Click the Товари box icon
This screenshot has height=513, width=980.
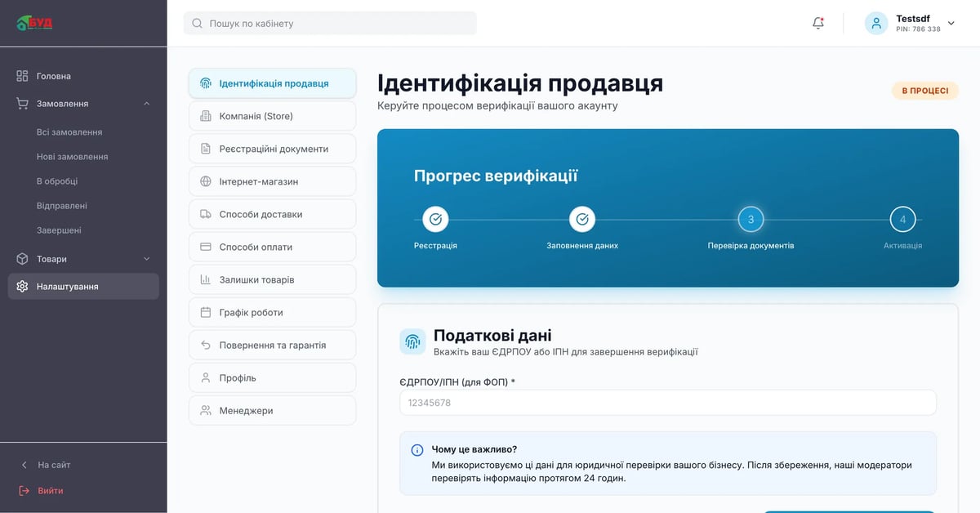(22, 259)
